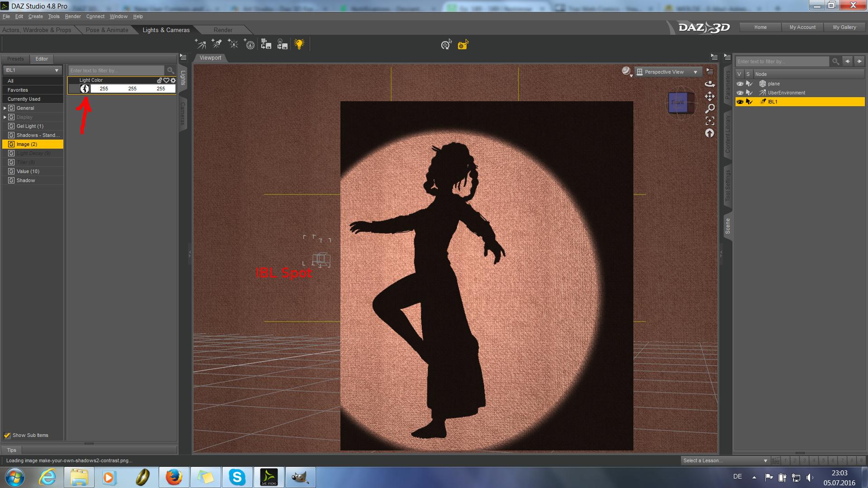
Task: Click the viewport frame tool icon
Action: coord(710,121)
